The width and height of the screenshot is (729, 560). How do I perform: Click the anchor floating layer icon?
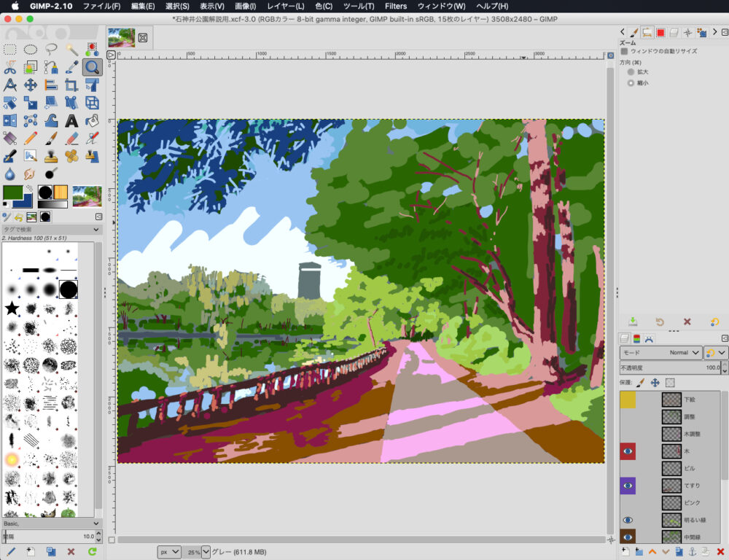click(x=693, y=551)
